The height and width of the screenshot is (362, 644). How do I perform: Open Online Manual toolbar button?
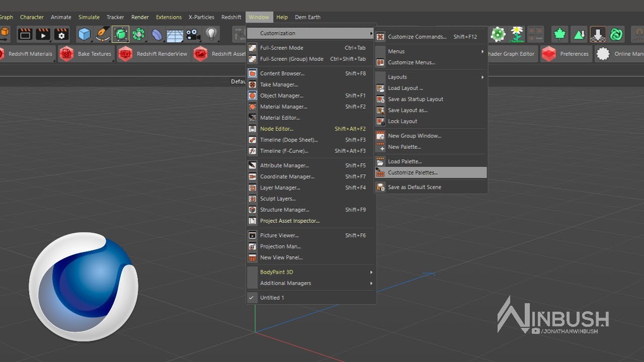click(x=620, y=54)
